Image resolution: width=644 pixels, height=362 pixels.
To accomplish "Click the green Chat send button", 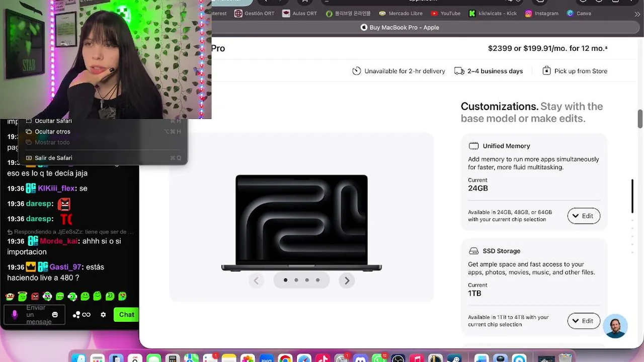I will point(126,315).
